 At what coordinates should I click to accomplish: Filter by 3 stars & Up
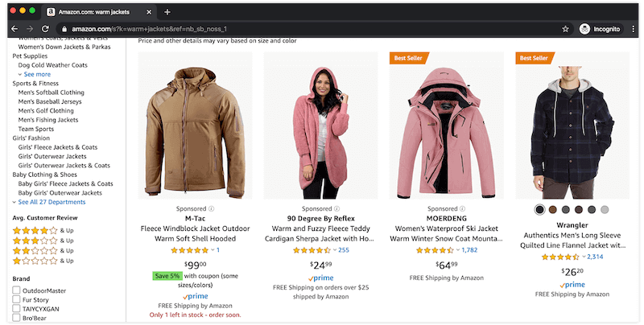tap(43, 241)
